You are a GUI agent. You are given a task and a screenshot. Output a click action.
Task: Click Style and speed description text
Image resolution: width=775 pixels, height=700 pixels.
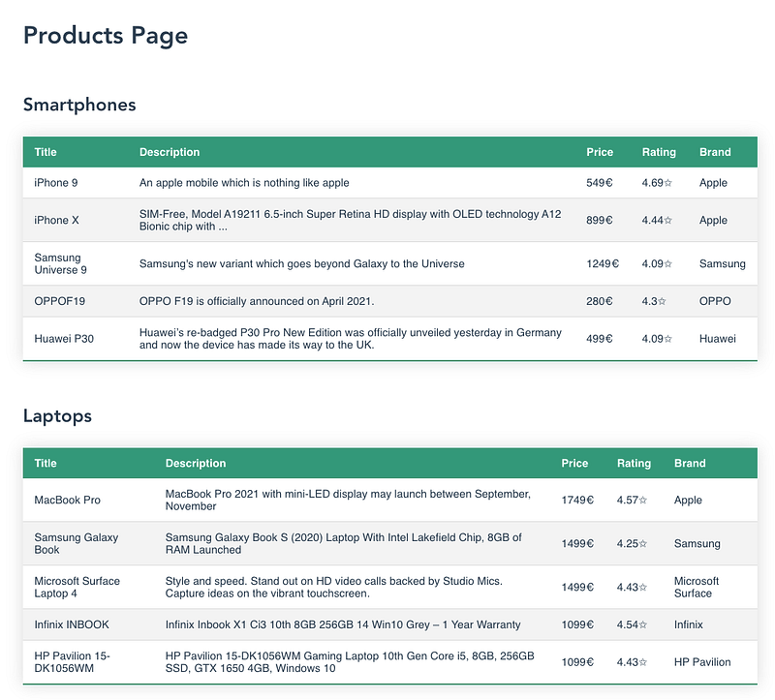(x=333, y=587)
